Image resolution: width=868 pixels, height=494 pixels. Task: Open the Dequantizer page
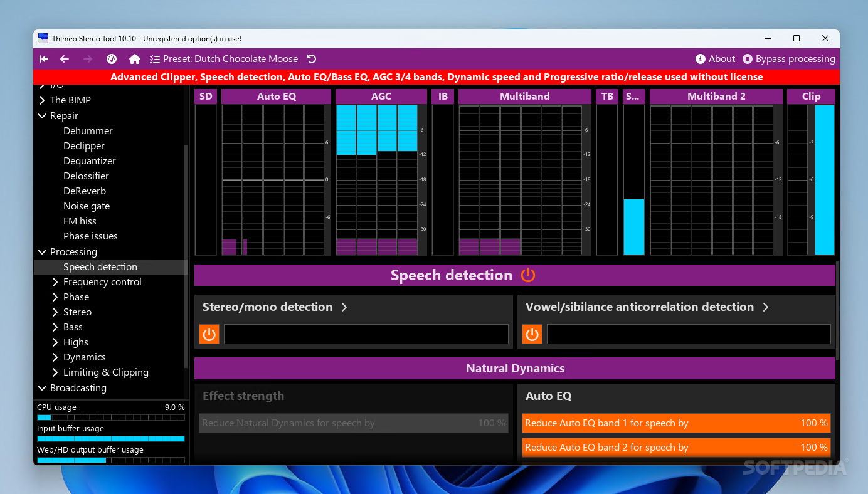coord(90,161)
